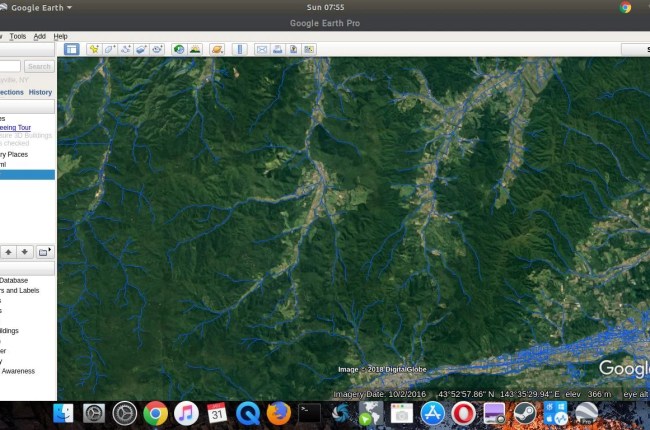The height and width of the screenshot is (430, 650).
Task: Toggle sunlight across the landscape
Action: (x=195, y=49)
